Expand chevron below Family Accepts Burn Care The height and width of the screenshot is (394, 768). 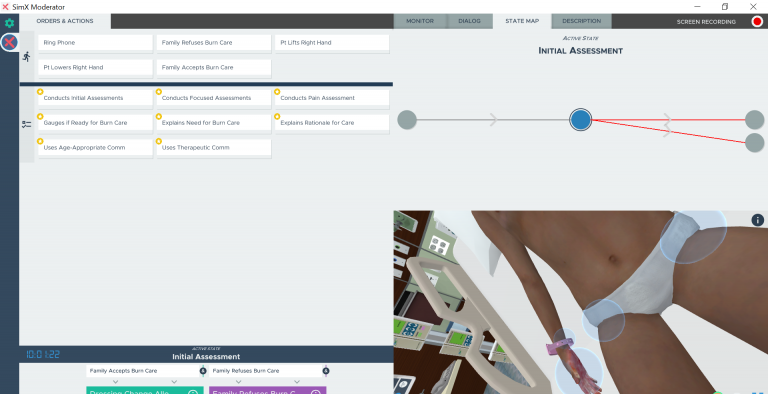click(x=115, y=382)
